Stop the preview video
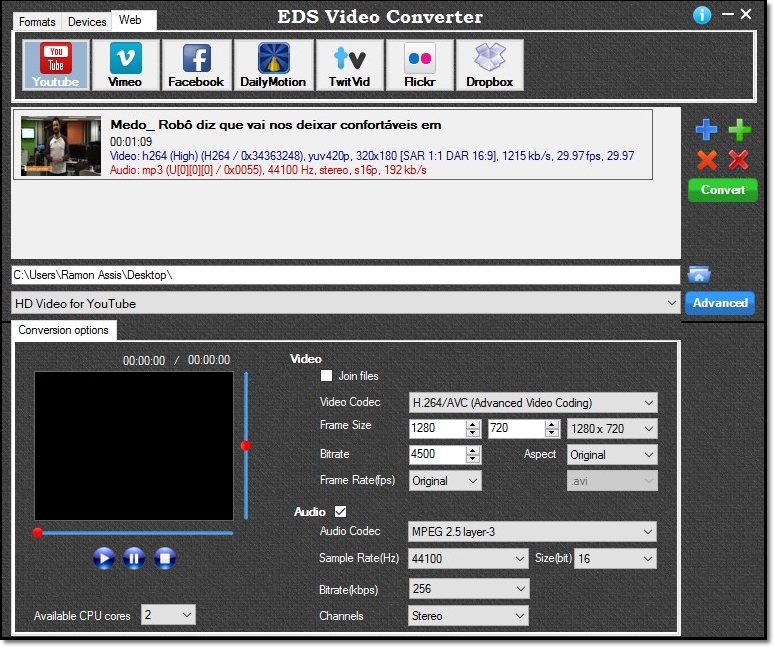 click(x=165, y=559)
